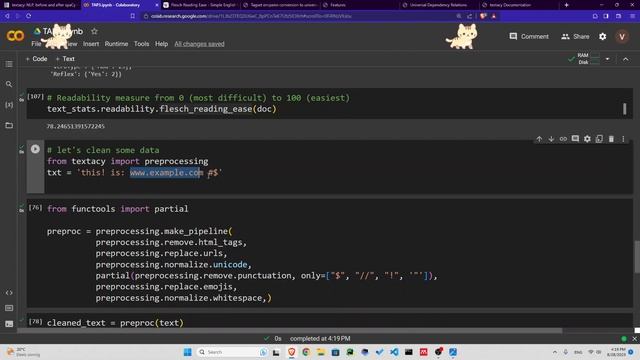640x360 pixels.
Task: Open the Help menu
Action: coord(161,44)
